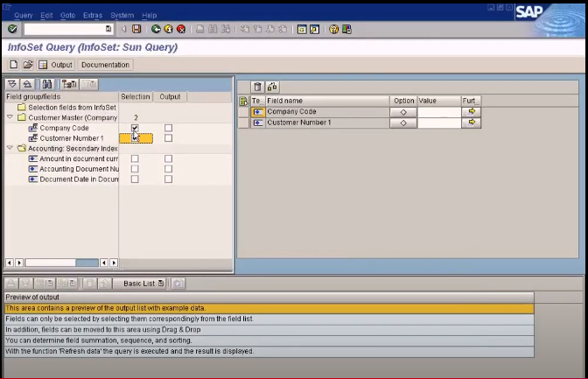The width and height of the screenshot is (588, 379).
Task: Click the command field history icon
Action: pyautogui.click(x=108, y=29)
